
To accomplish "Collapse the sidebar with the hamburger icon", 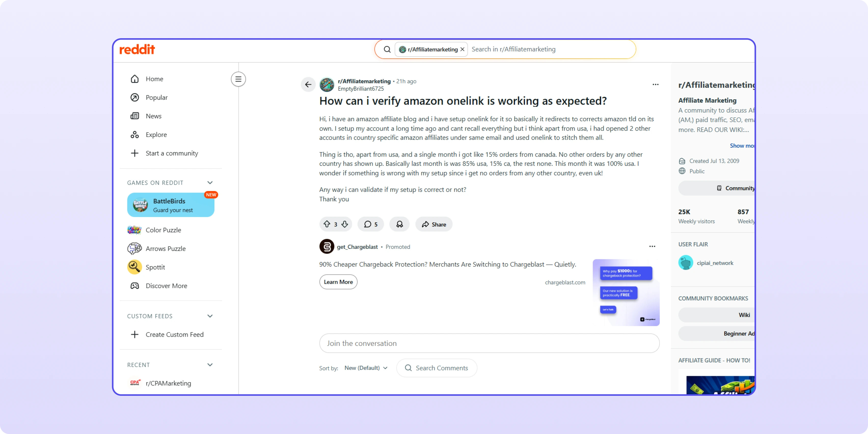I will coord(238,79).
